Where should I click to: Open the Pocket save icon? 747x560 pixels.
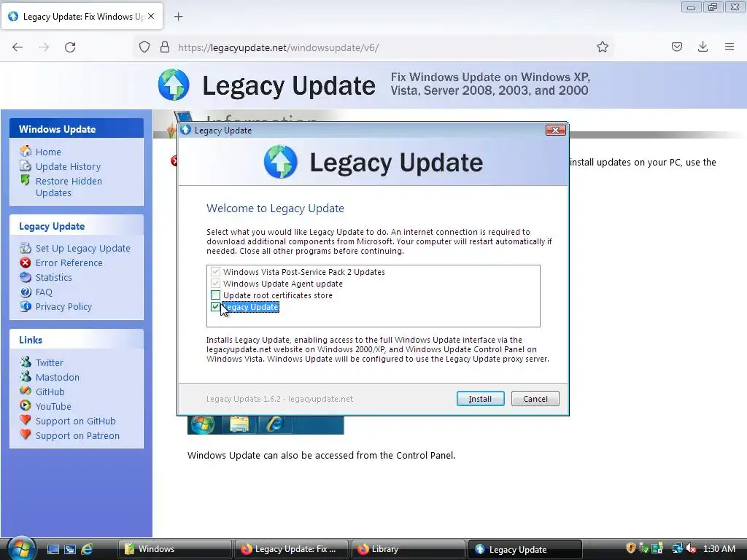pyautogui.click(x=677, y=47)
